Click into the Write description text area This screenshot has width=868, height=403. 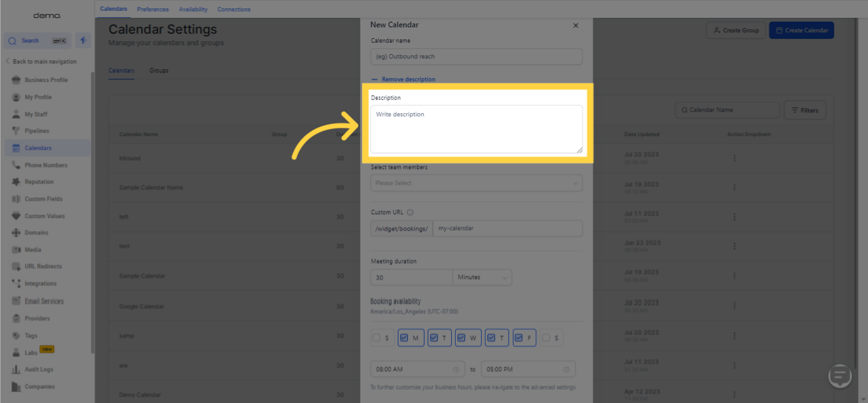[x=476, y=129]
